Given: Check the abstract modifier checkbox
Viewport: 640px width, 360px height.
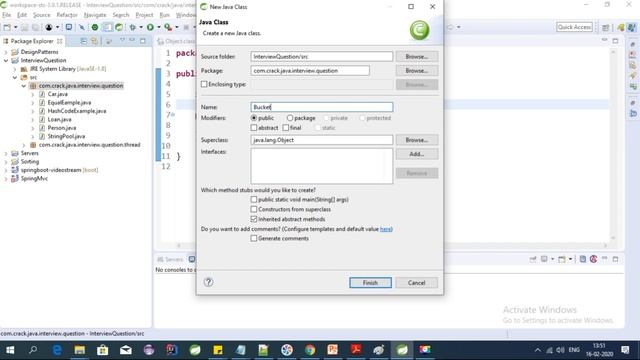Looking at the screenshot, I should tap(254, 128).
